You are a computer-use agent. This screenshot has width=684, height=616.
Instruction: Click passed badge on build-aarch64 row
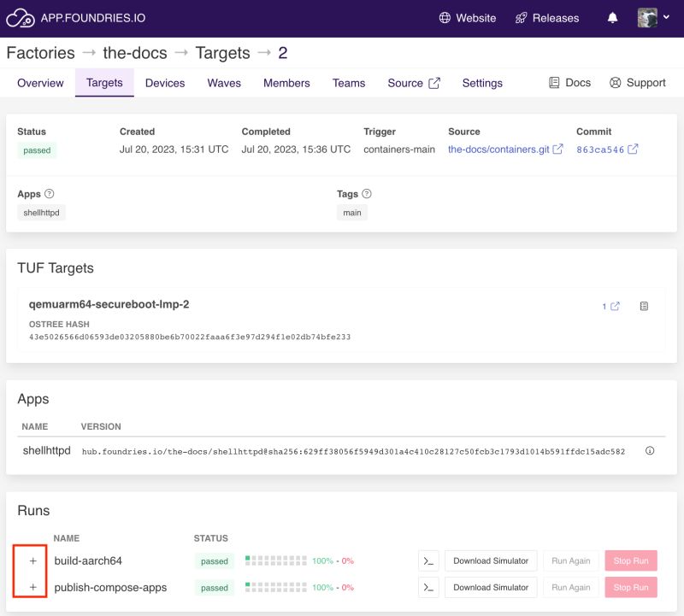click(215, 561)
